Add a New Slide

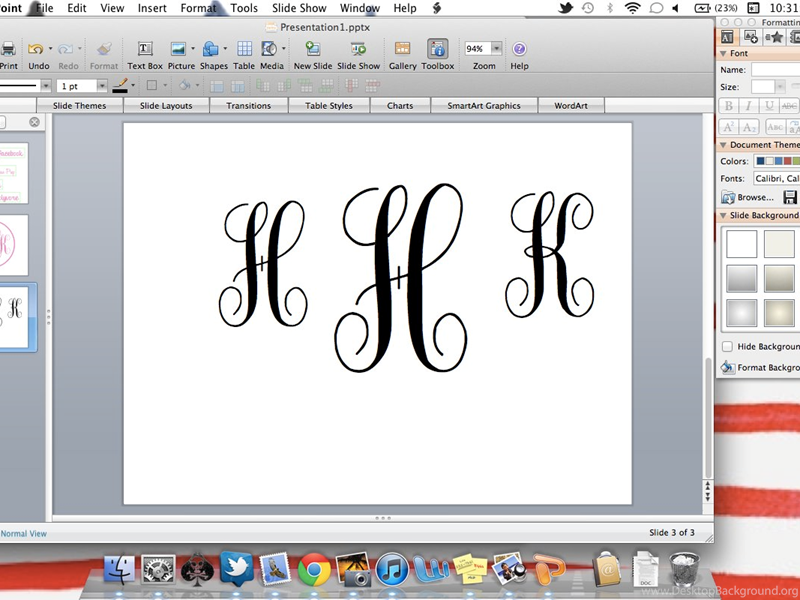click(313, 49)
